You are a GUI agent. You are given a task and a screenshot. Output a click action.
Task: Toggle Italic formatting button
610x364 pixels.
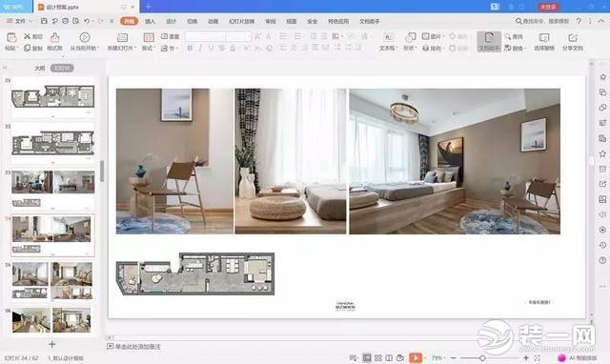point(200,49)
